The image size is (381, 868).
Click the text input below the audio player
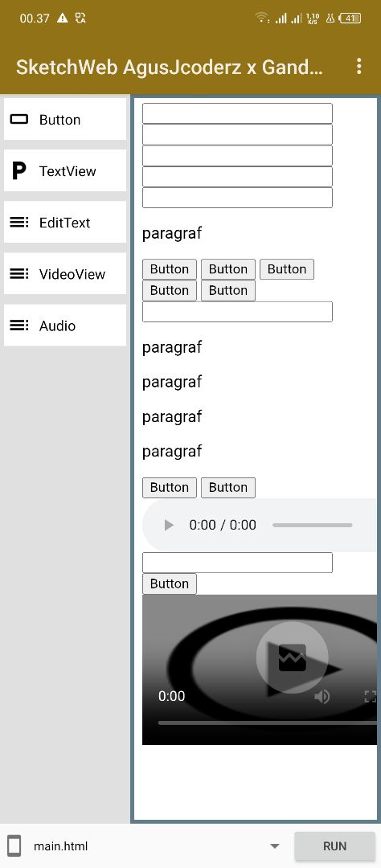pos(237,563)
